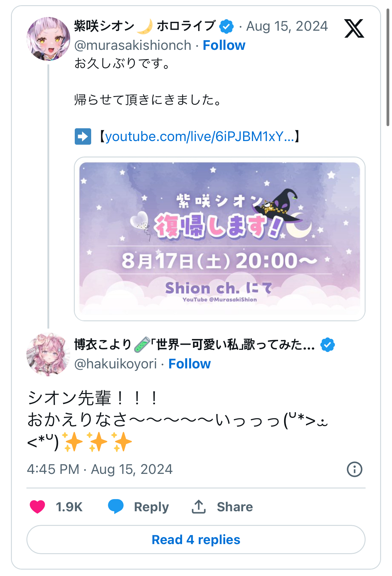The width and height of the screenshot is (392, 576).
Task: Open the Shion comeback announcement image
Action: coord(220,239)
